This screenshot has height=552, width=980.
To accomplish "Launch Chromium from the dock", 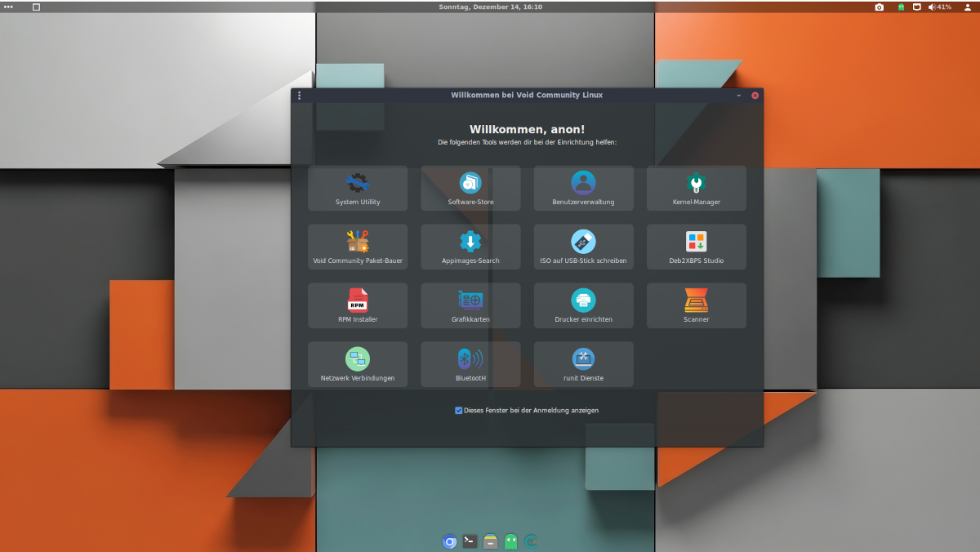I will 449,541.
